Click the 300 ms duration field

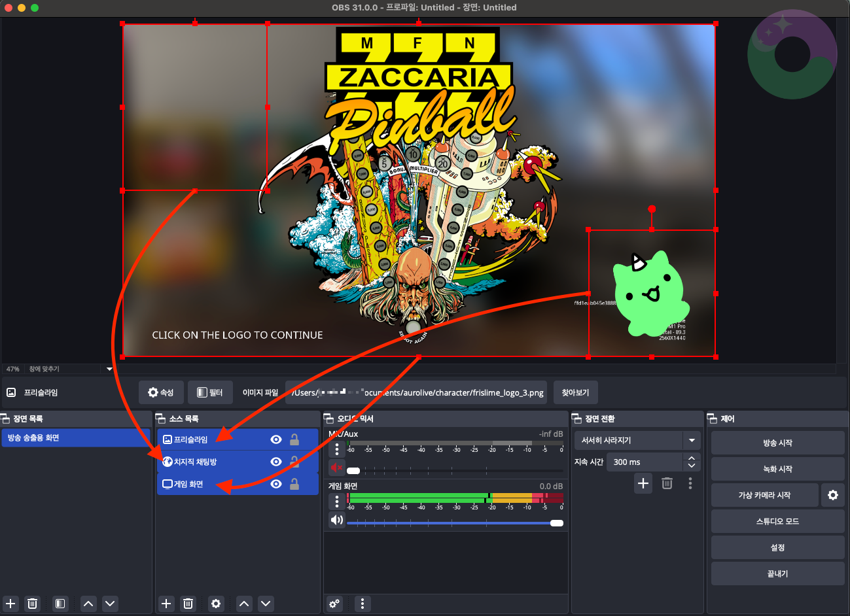[x=645, y=462]
